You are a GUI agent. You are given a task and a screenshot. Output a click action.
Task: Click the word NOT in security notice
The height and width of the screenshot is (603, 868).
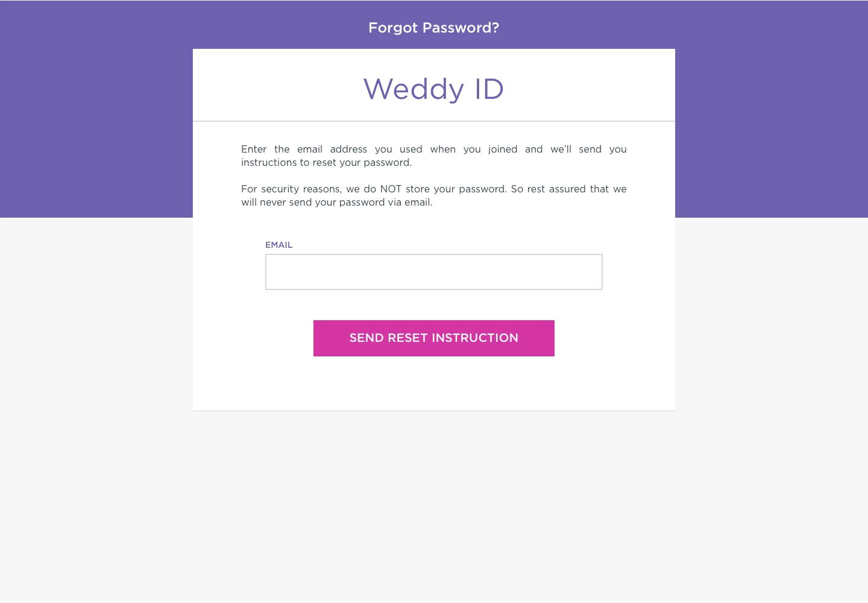coord(391,189)
